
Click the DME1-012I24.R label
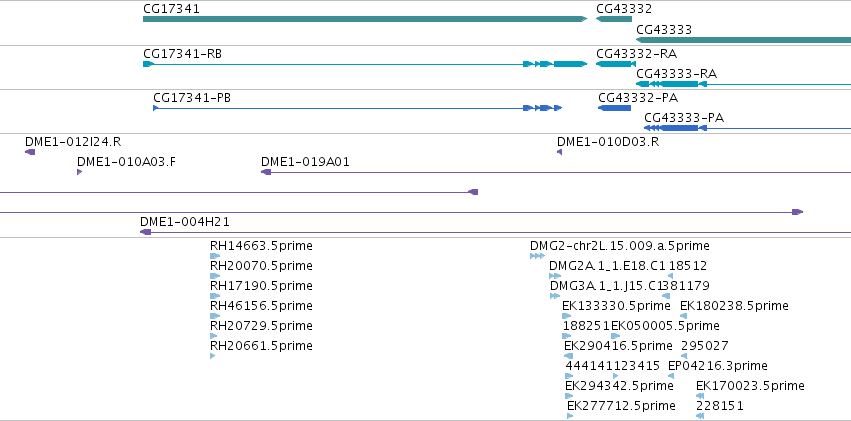point(73,142)
